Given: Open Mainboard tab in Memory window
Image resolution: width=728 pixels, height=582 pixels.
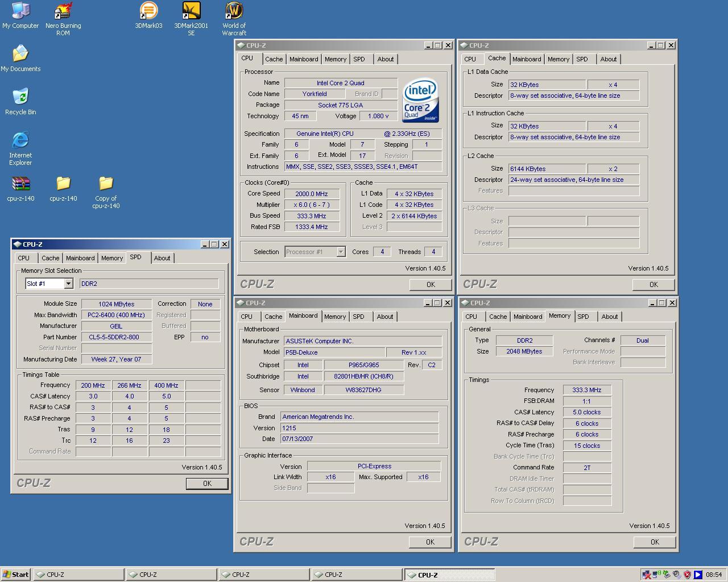Looking at the screenshot, I should coord(528,317).
